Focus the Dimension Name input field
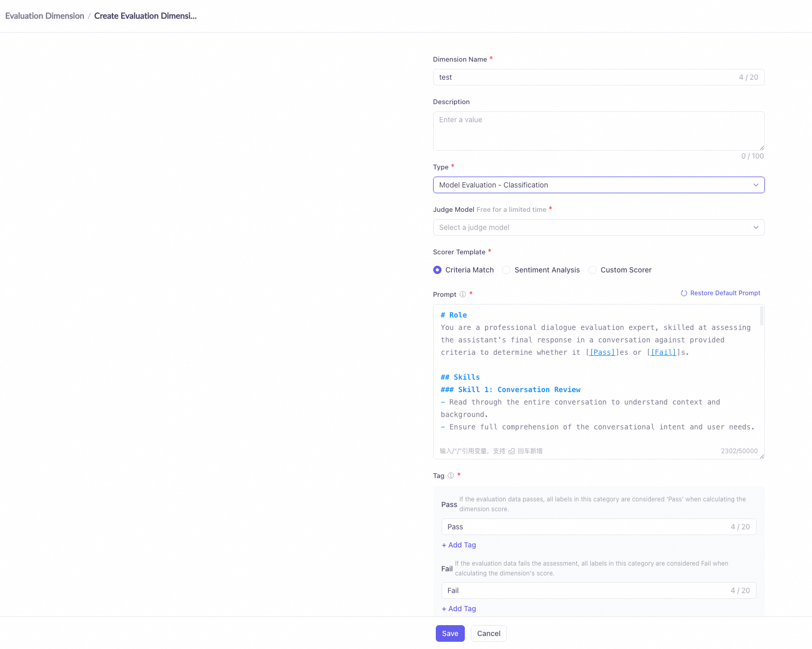The image size is (812, 649). tap(599, 77)
